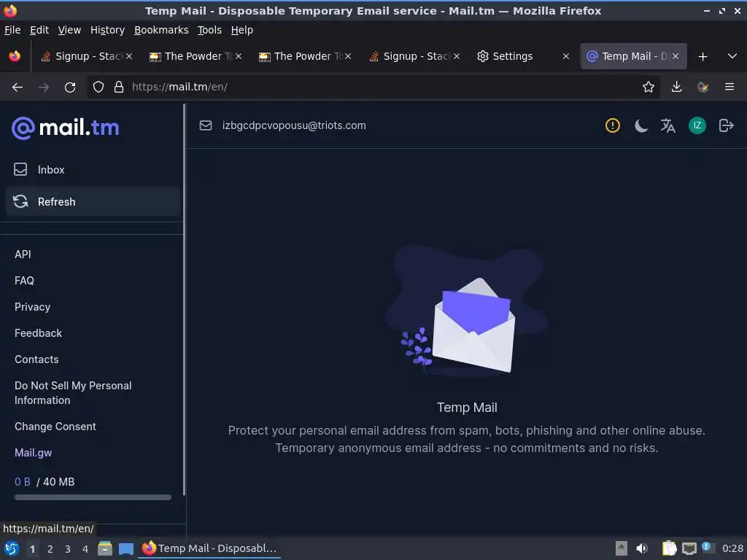The width and height of the screenshot is (747, 560).
Task: Bookmark this page with star icon
Action: click(648, 87)
